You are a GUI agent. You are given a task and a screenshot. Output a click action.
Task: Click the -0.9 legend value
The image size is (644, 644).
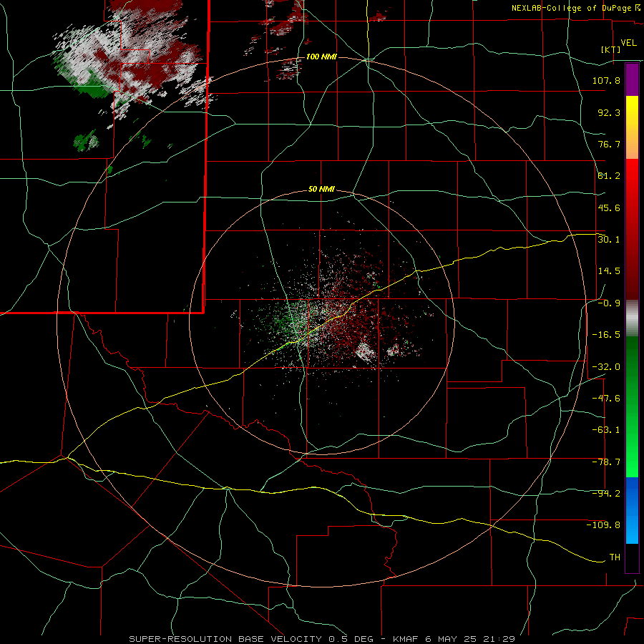(609, 303)
